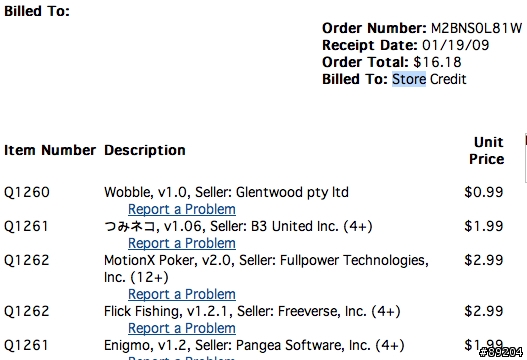The height and width of the screenshot is (360, 527).
Task: Click the Unit Price column header
Action: 487,151
